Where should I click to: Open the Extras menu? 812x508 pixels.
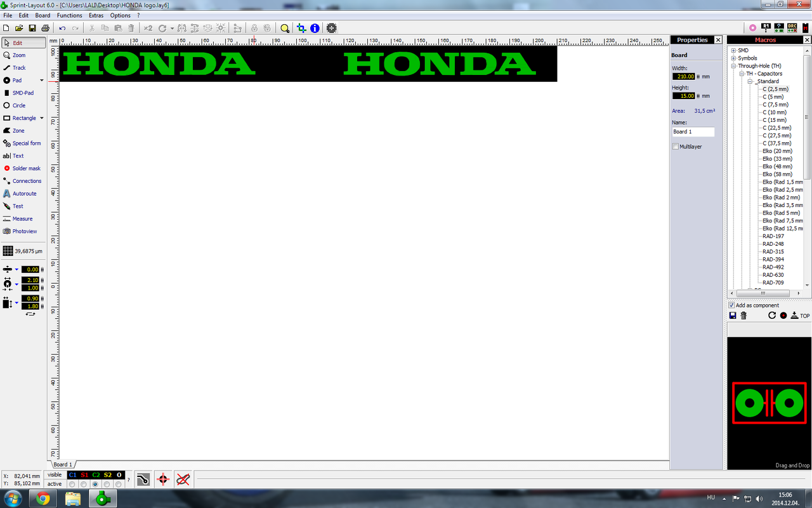coord(96,15)
